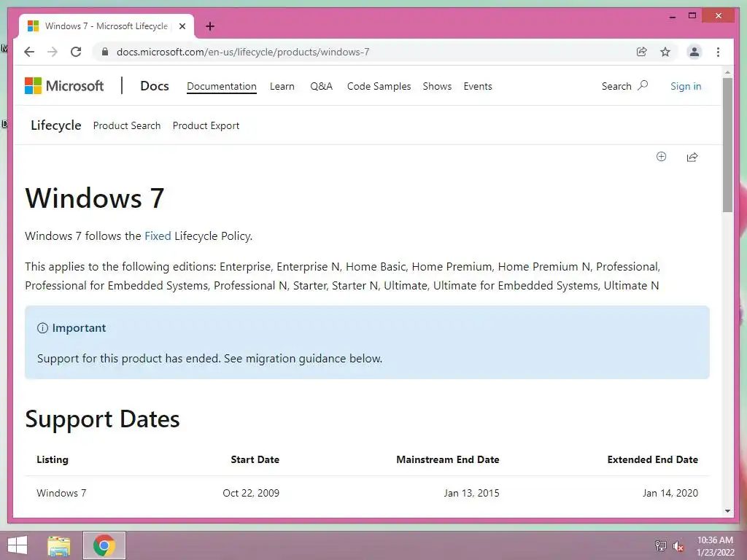This screenshot has height=560, width=747.
Task: Open the Documentation menu item
Action: pos(222,86)
